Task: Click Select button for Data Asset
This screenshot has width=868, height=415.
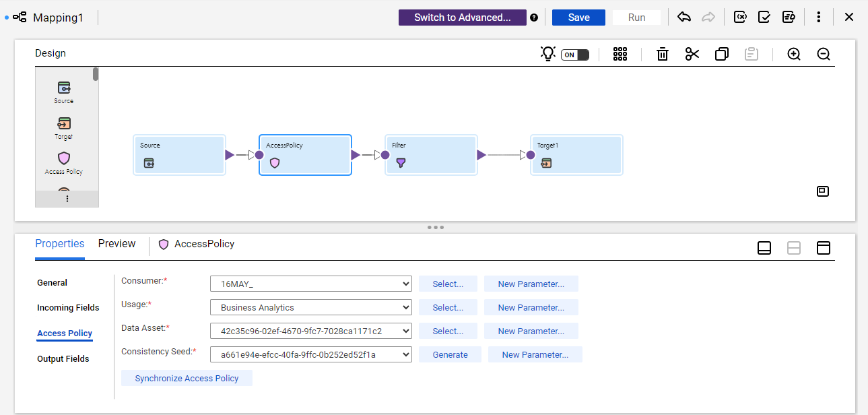Action: point(448,331)
